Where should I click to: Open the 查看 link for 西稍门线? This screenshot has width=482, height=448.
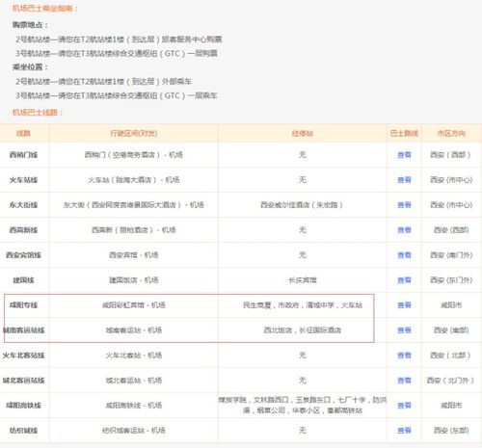point(404,155)
